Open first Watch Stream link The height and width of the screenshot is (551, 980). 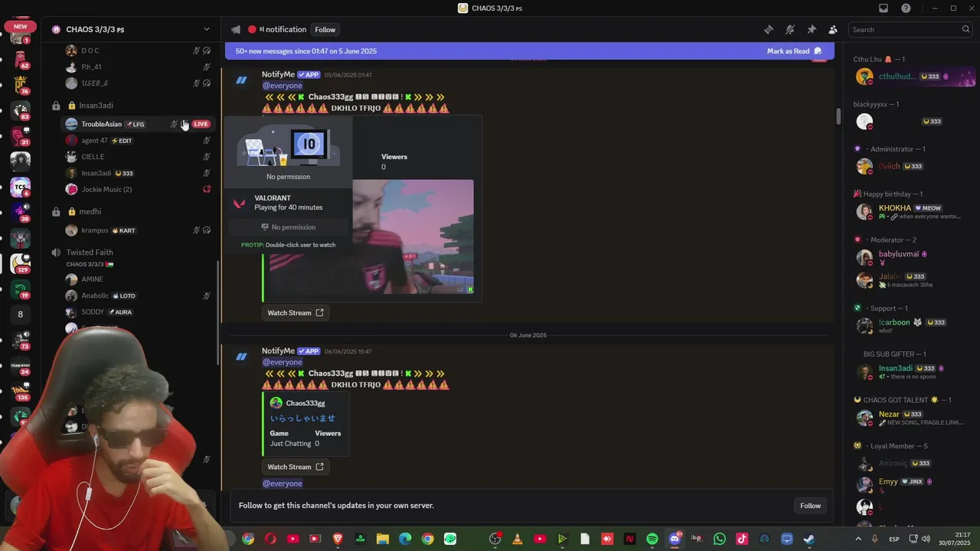(296, 312)
